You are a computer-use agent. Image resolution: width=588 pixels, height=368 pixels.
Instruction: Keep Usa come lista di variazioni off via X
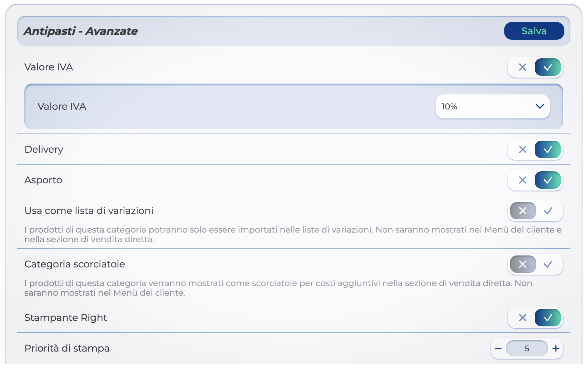(522, 210)
